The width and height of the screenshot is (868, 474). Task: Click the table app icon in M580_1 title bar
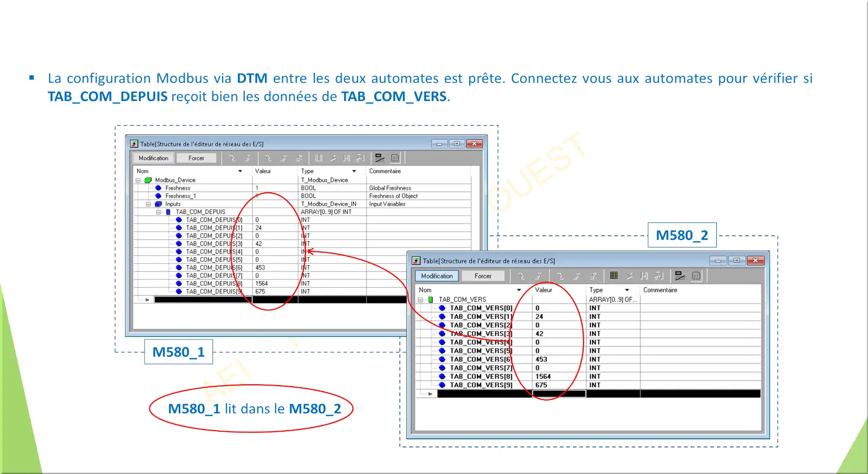pyautogui.click(x=134, y=144)
